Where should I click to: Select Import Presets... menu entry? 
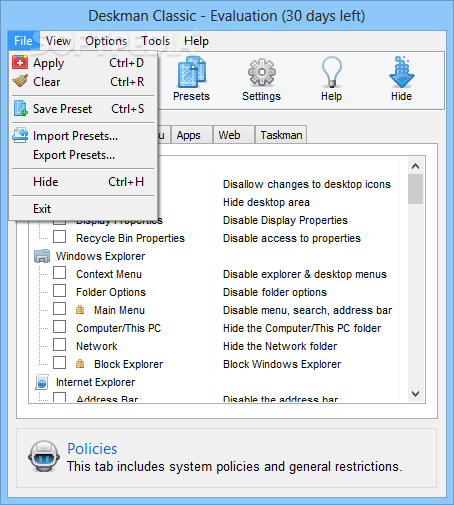(x=83, y=136)
